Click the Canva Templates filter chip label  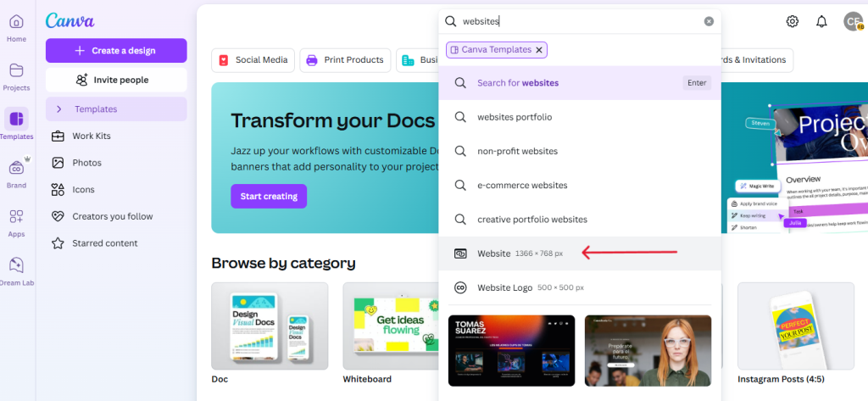coord(496,50)
